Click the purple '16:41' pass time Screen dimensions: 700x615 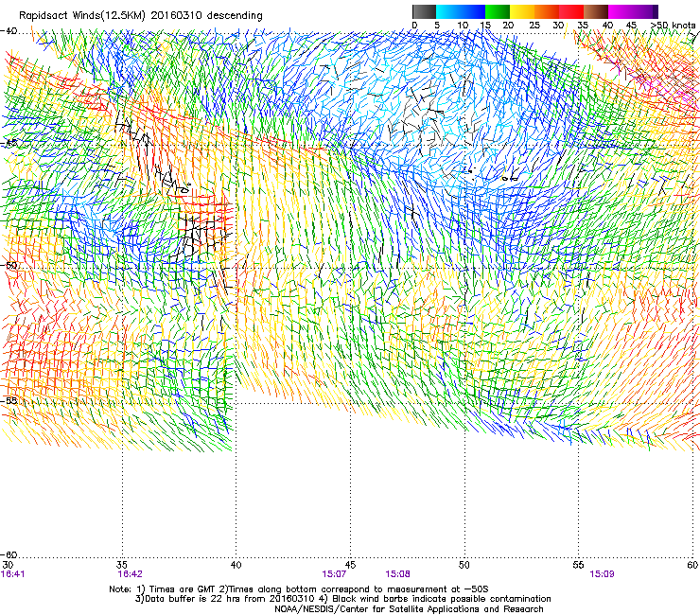pos(13,574)
